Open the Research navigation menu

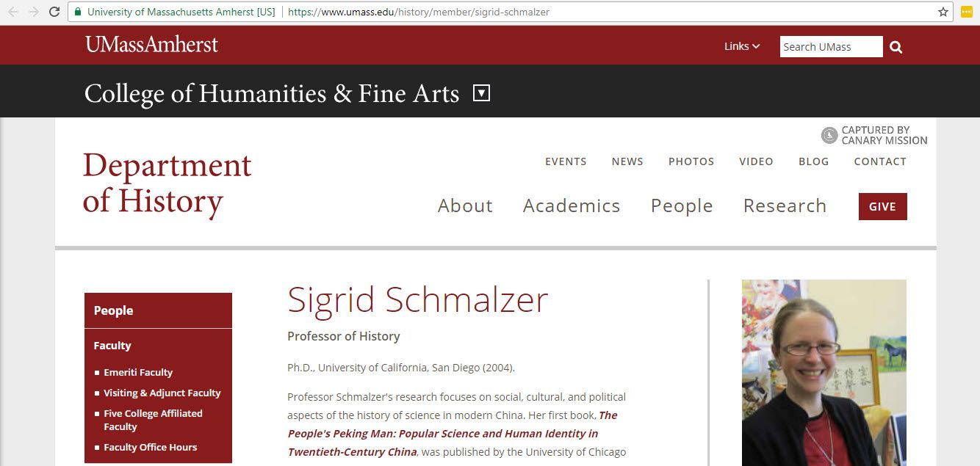pyautogui.click(x=785, y=206)
